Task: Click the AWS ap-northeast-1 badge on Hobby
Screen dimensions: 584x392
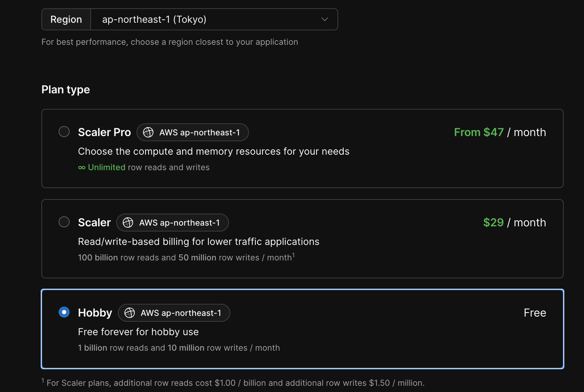Action: (x=174, y=313)
